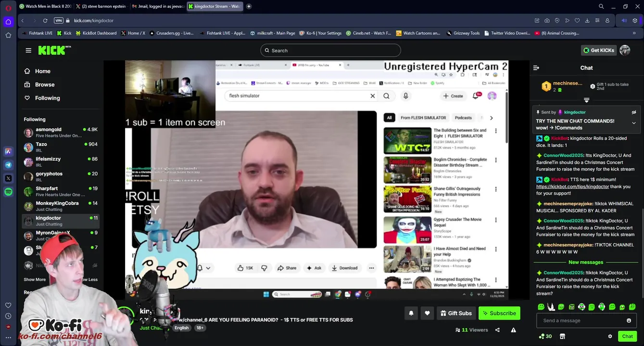Open Opera easy setup sliders icon

(597, 21)
